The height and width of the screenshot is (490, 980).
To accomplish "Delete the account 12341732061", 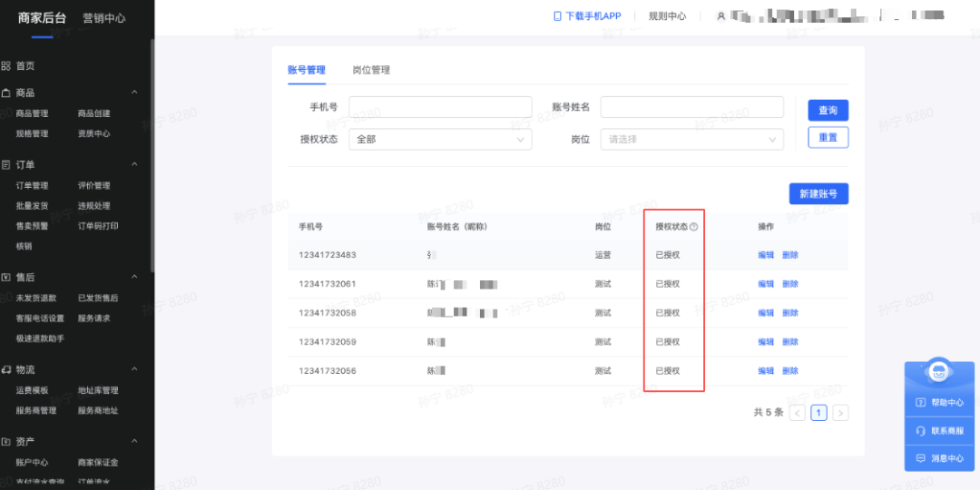I will 790,284.
